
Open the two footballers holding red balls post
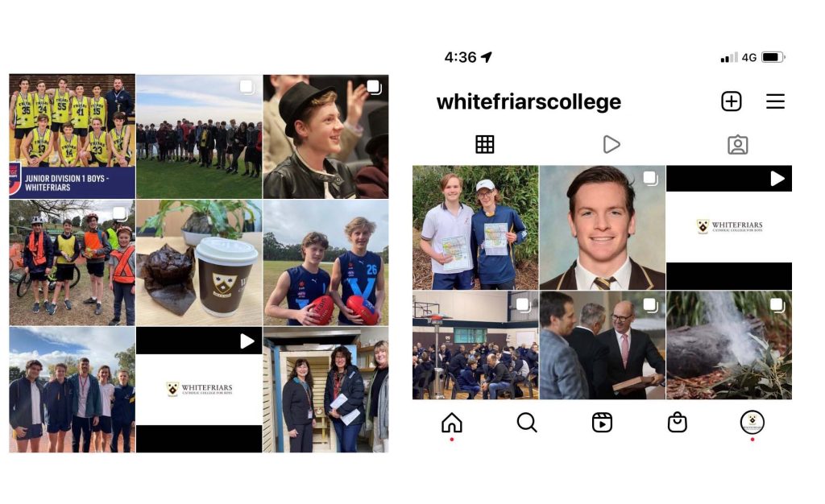tap(325, 262)
